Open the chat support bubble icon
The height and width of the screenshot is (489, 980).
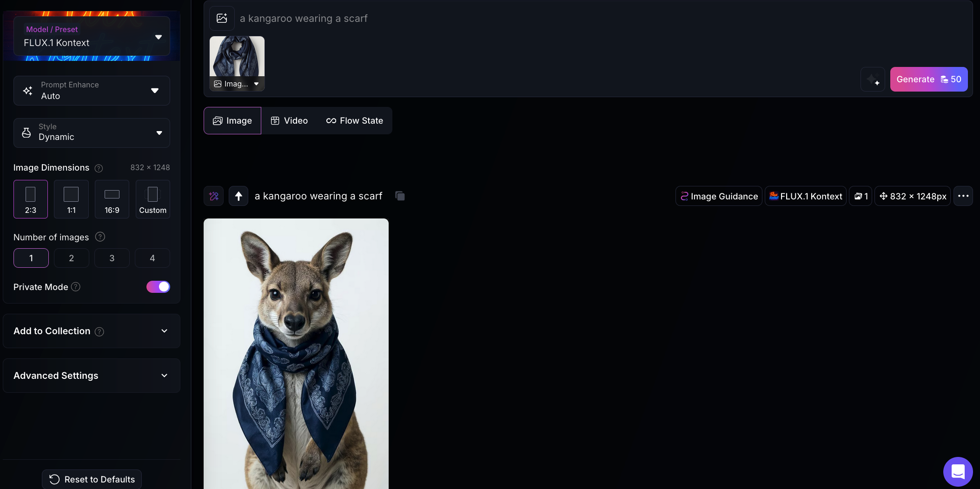coord(958,471)
